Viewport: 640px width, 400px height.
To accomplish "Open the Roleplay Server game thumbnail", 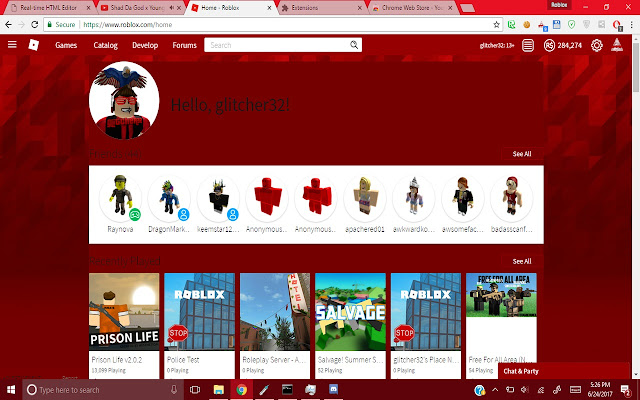I will click(275, 312).
